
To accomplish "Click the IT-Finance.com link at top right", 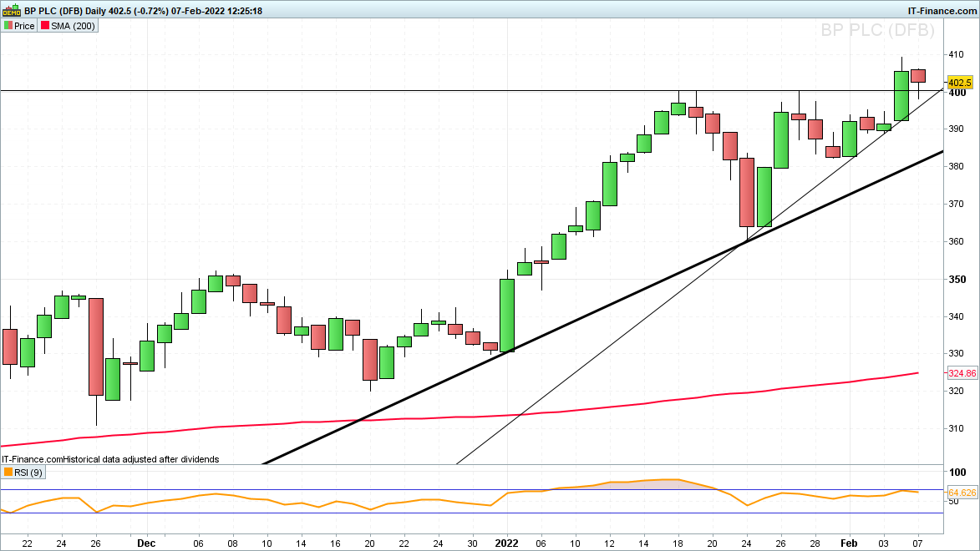I will [942, 11].
